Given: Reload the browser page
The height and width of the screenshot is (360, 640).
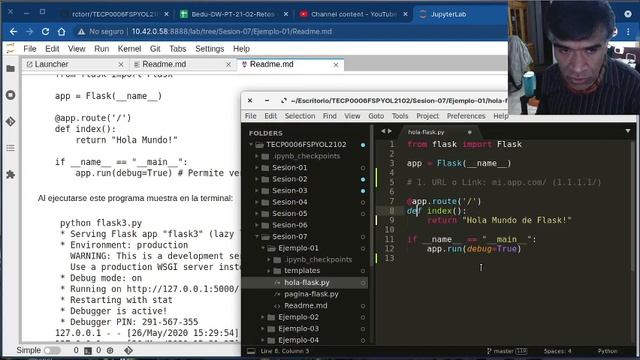Looking at the screenshot, I should pos(45,31).
